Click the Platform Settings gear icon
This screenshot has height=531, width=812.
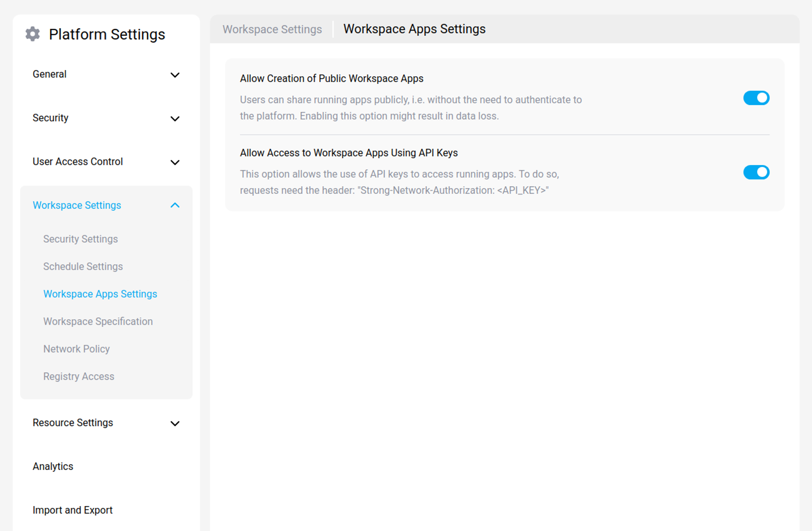pos(33,34)
